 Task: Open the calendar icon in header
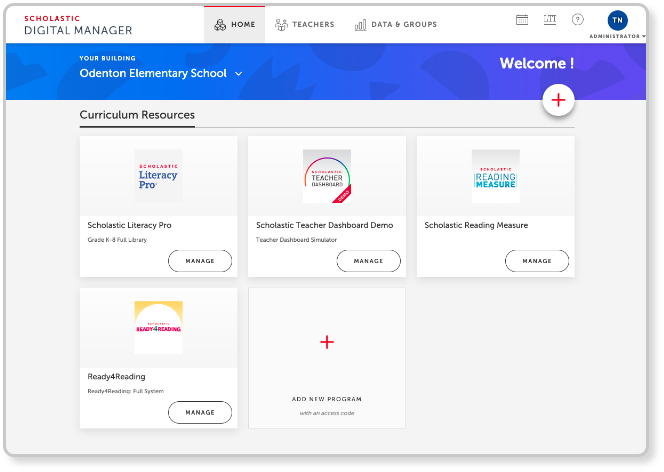coord(522,19)
